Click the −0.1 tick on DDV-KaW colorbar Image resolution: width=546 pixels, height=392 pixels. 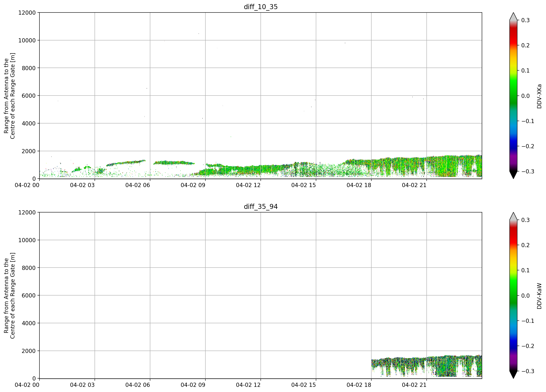[x=528, y=321]
